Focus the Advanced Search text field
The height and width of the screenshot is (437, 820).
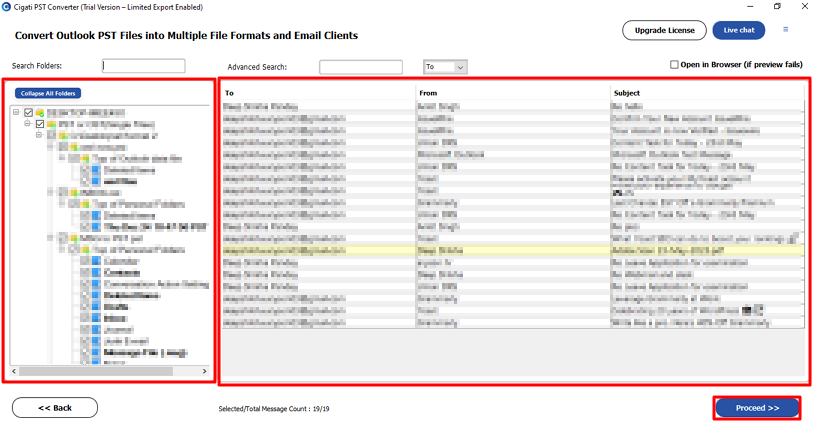point(361,67)
